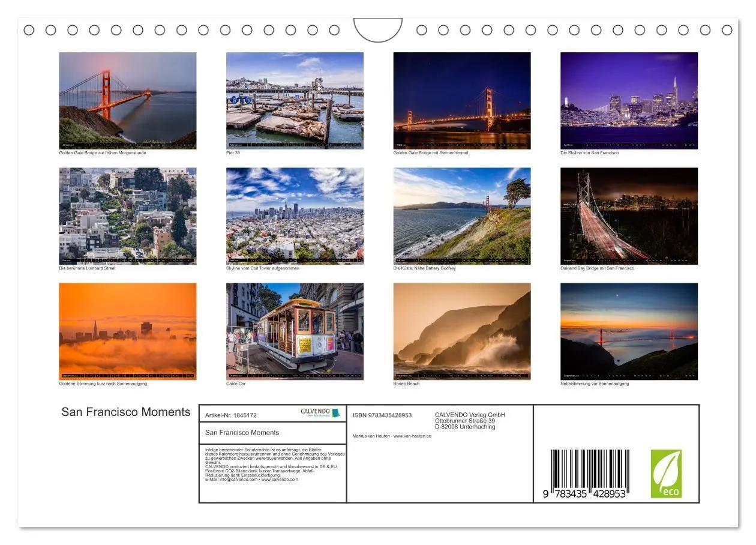Screen dimensions: 756x545
Task: Open the www.van-hauten.eu author line
Action: pos(392,436)
